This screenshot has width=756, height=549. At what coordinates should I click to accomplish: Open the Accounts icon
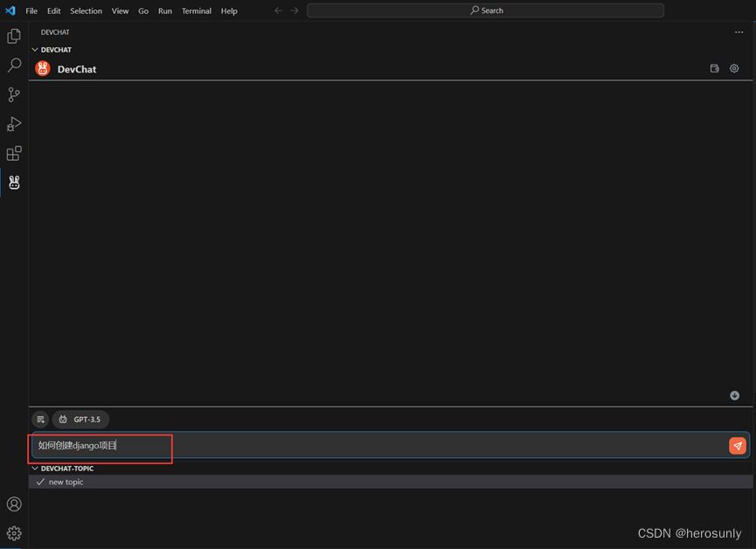14,504
